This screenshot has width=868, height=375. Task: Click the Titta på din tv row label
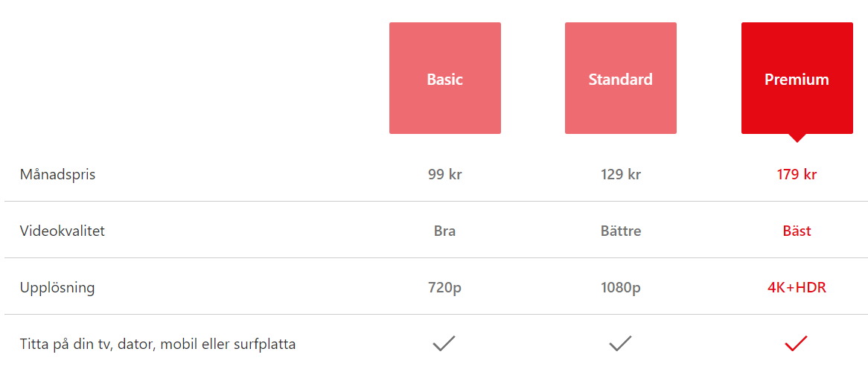158,344
